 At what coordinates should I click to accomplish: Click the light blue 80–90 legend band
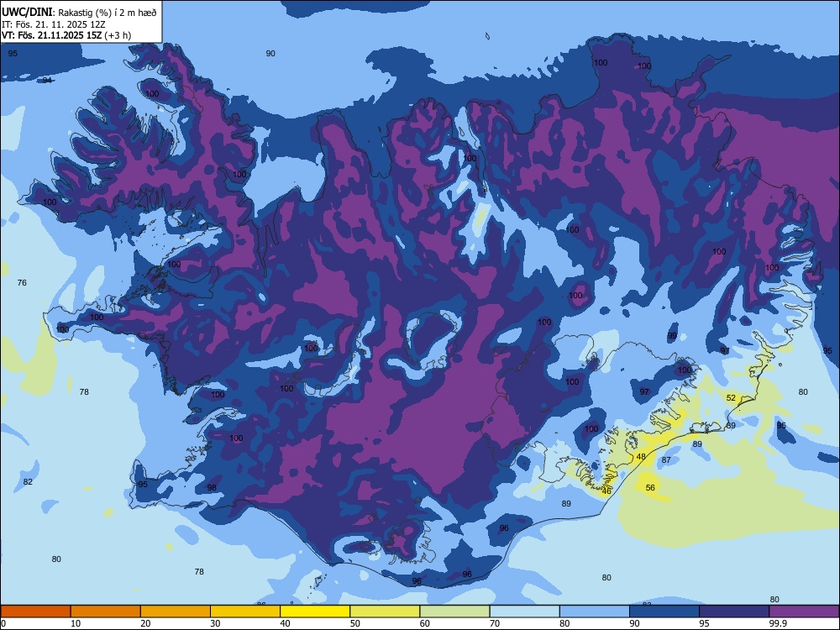(595, 612)
